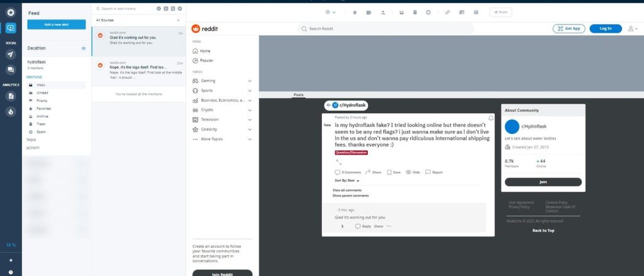Click the help question mark icon at sidebar bottom

11,272
